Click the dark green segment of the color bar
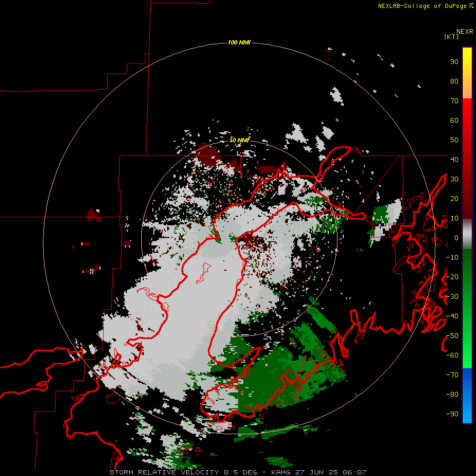This screenshot has height=476, width=476. click(x=467, y=264)
